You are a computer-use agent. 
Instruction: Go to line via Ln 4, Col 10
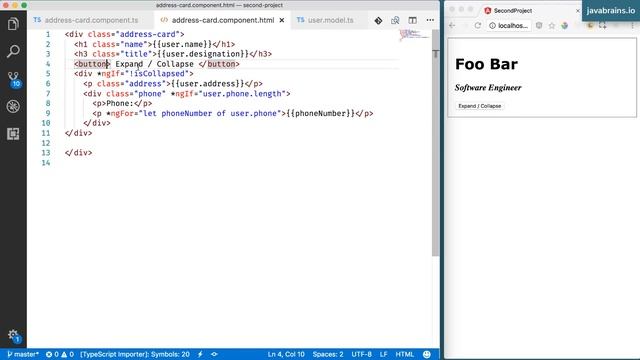286,354
